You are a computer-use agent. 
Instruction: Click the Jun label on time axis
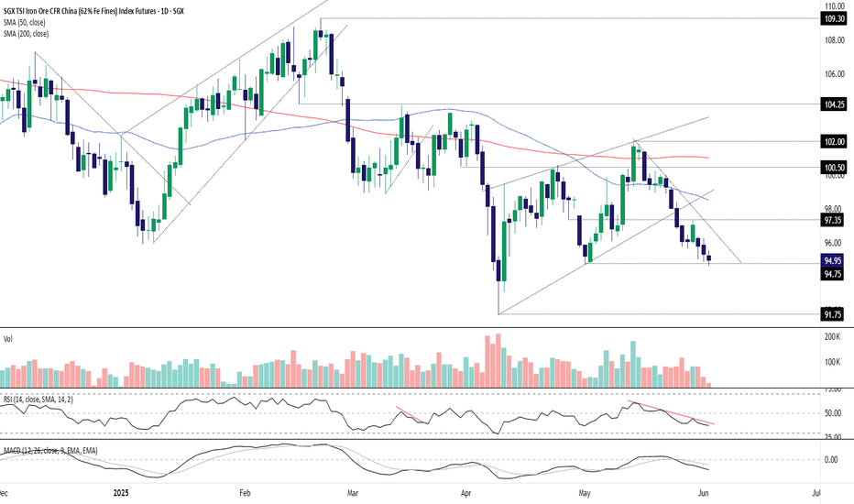pos(703,493)
